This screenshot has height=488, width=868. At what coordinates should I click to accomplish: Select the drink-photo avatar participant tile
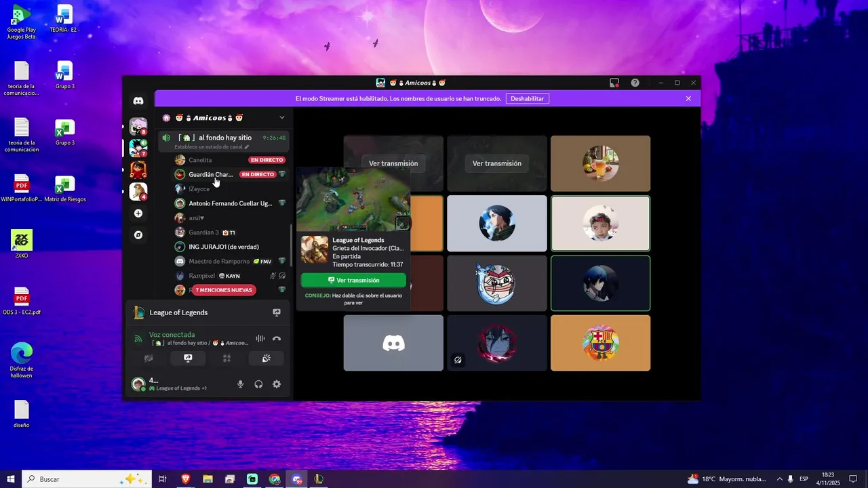coord(600,163)
